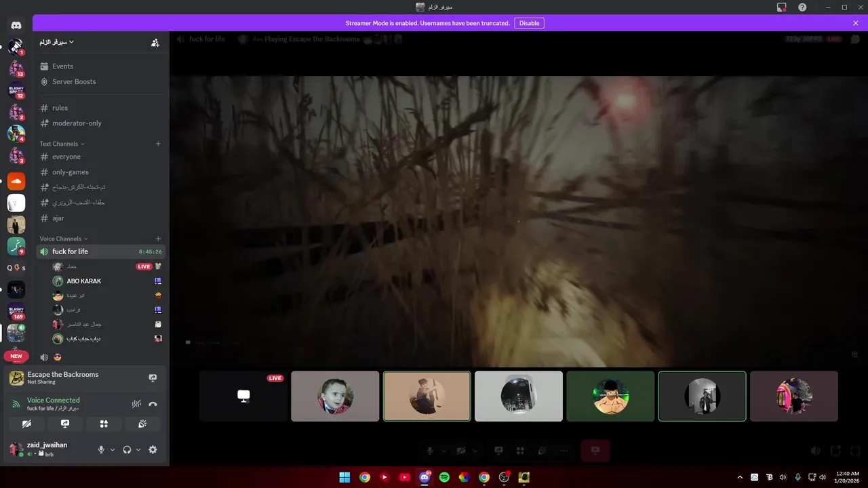Select participant tile with straw hat avatar

pyautogui.click(x=610, y=396)
